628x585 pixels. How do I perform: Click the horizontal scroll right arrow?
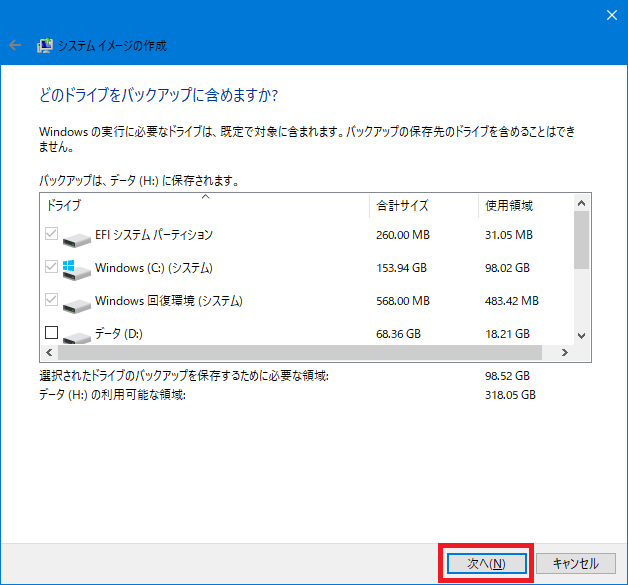pos(565,352)
